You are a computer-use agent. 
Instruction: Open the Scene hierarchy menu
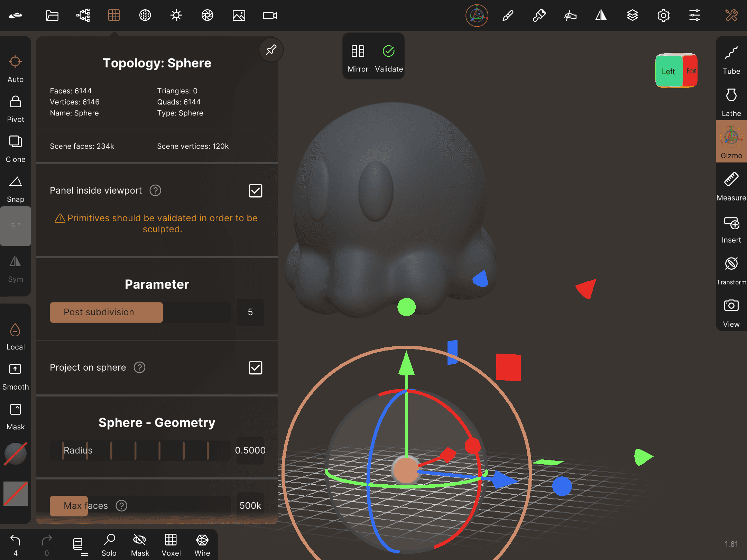83,16
